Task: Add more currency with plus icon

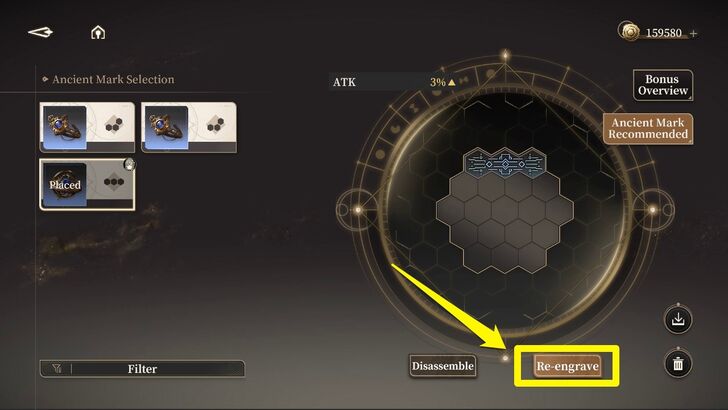Action: coord(693,33)
